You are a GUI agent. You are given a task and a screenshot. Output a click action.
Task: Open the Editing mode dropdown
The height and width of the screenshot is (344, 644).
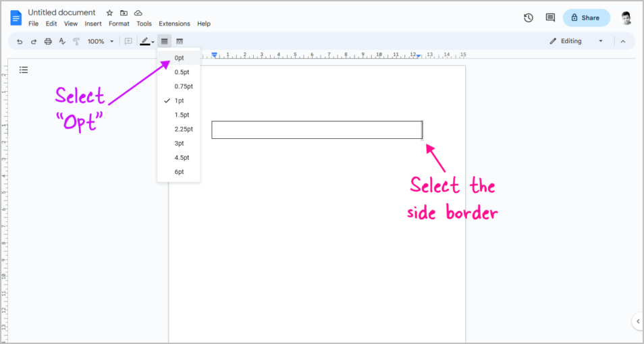[576, 41]
